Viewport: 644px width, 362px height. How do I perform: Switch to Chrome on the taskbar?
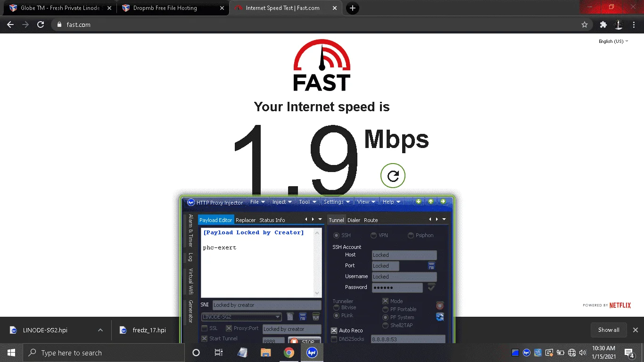point(289,353)
